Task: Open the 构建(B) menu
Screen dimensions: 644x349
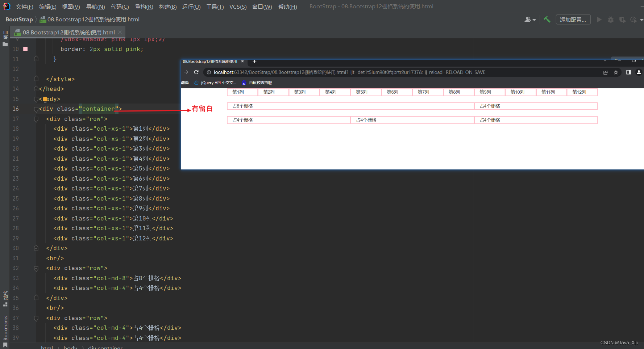Action: coord(168,7)
